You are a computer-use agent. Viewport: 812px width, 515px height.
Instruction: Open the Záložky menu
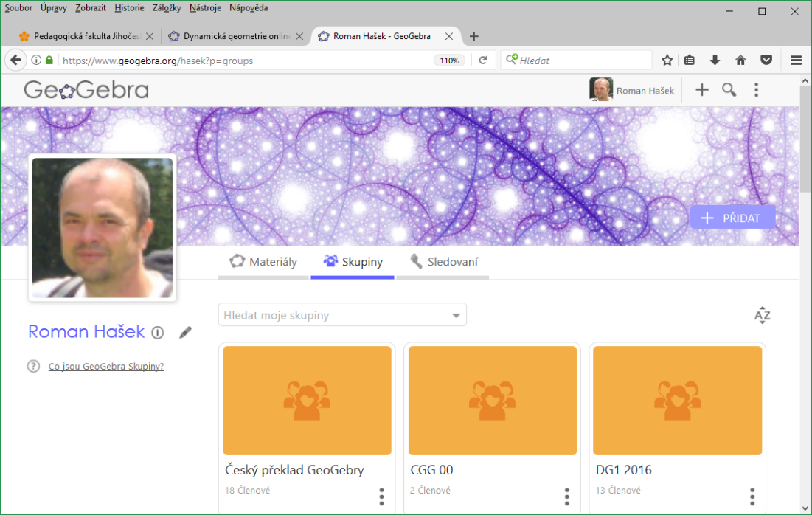tap(167, 8)
